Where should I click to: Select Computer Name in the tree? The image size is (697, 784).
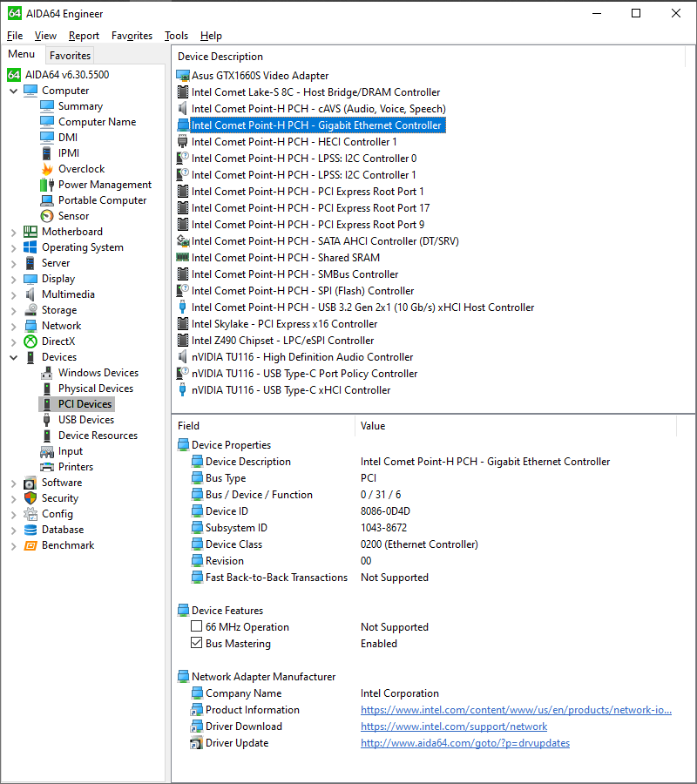(x=97, y=122)
